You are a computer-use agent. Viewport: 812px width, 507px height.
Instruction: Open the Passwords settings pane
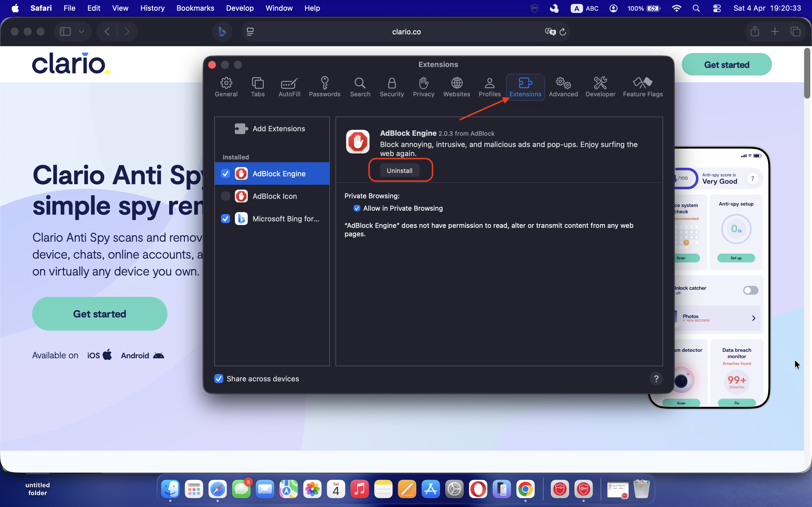(x=324, y=87)
